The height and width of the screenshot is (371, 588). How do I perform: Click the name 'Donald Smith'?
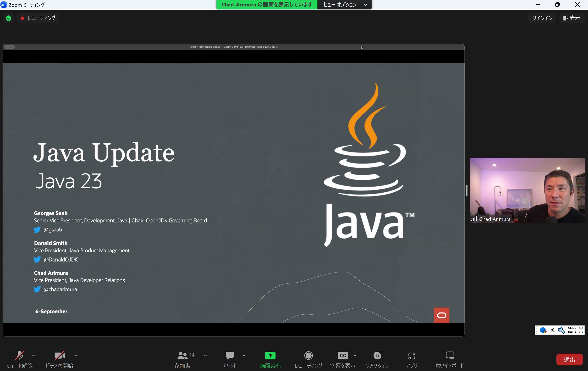point(51,243)
